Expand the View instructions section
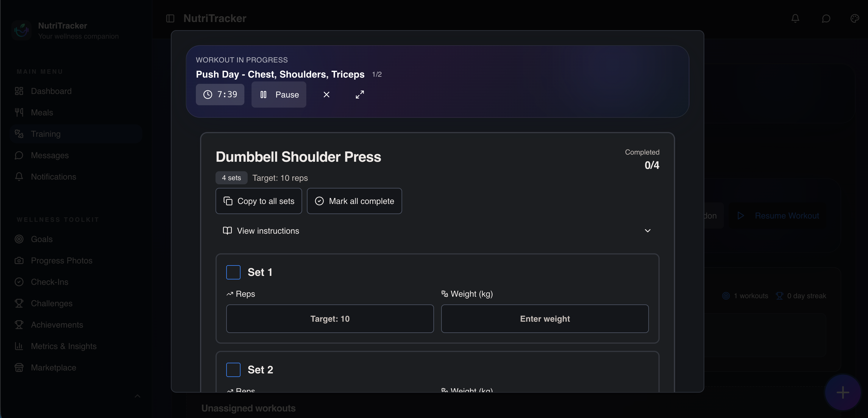868x418 pixels. tap(268, 231)
